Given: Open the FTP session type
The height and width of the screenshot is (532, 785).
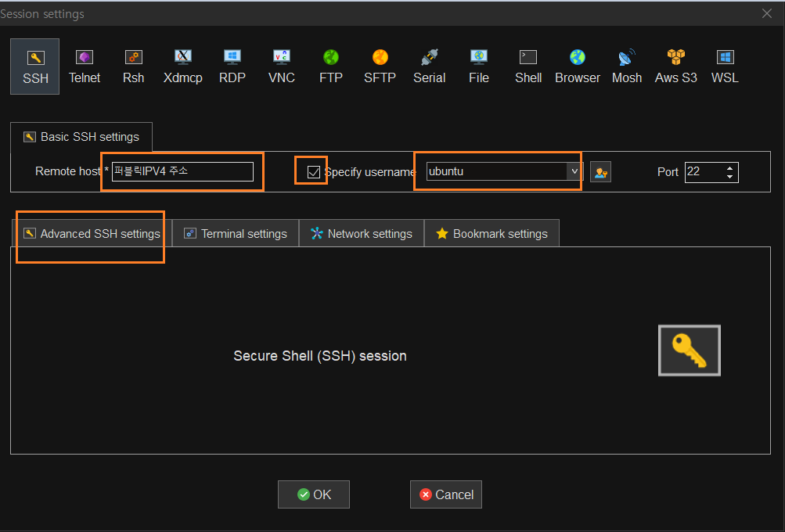Looking at the screenshot, I should [x=330, y=66].
